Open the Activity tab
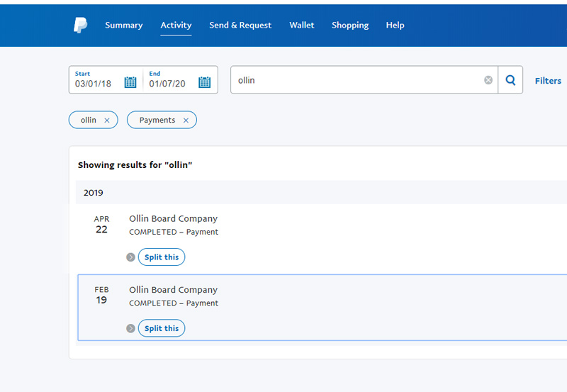Viewport: 567px width, 392px height. pyautogui.click(x=176, y=25)
